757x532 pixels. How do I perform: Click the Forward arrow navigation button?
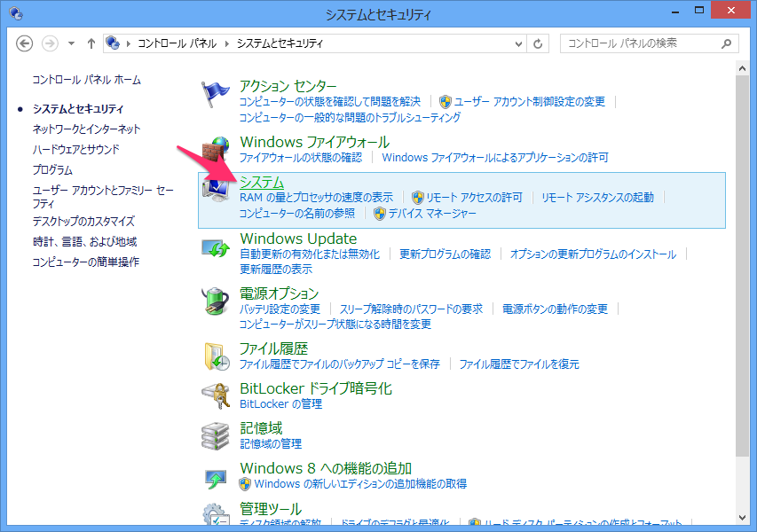[x=50, y=43]
